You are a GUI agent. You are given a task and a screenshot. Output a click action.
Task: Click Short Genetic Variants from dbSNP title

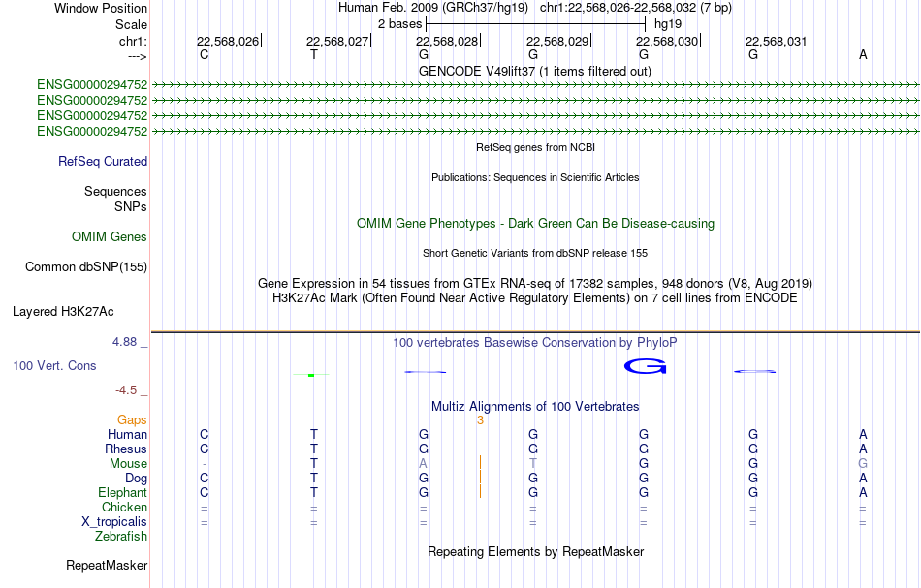coord(535,253)
